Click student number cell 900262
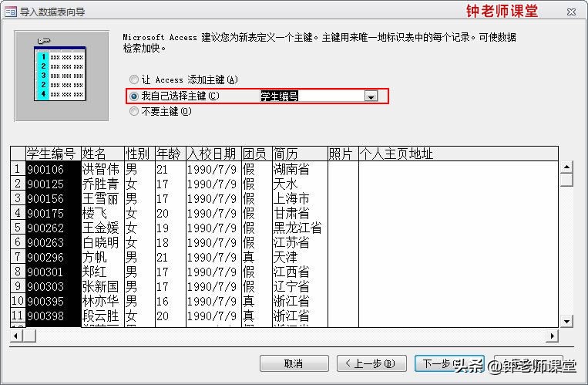The image size is (588, 385). [x=53, y=228]
